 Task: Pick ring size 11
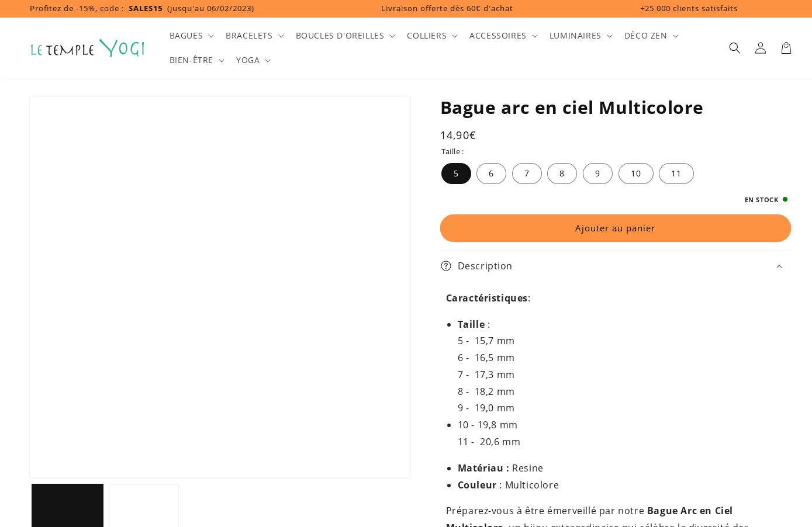coord(676,174)
